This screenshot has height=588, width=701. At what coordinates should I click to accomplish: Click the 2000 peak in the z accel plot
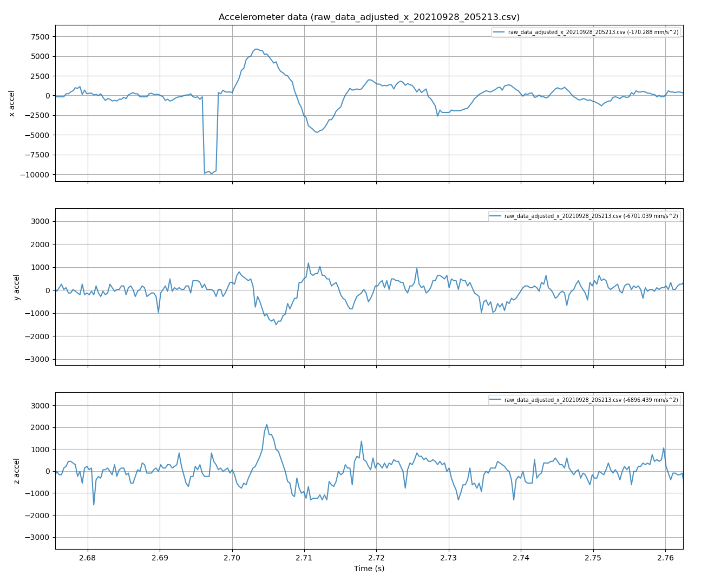point(267,425)
